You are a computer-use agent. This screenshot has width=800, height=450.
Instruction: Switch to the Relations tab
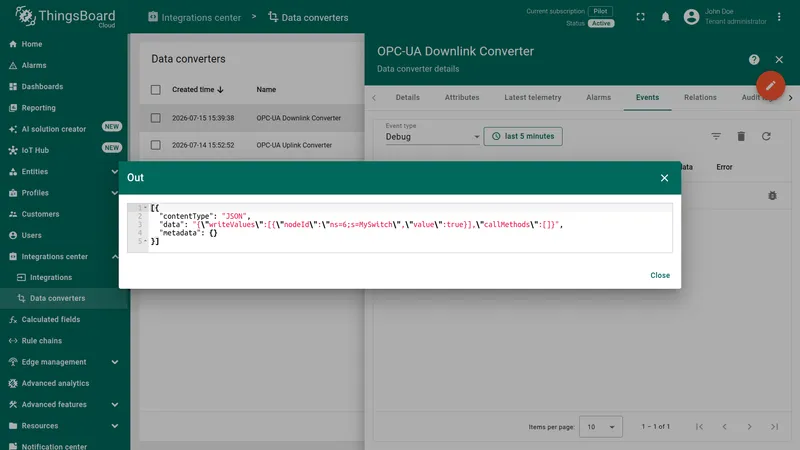(700, 97)
